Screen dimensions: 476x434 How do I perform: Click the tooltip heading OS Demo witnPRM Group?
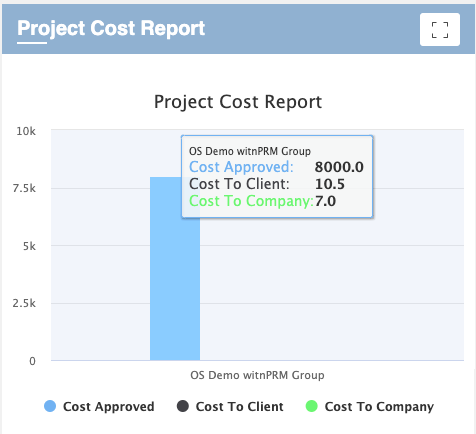(x=250, y=151)
